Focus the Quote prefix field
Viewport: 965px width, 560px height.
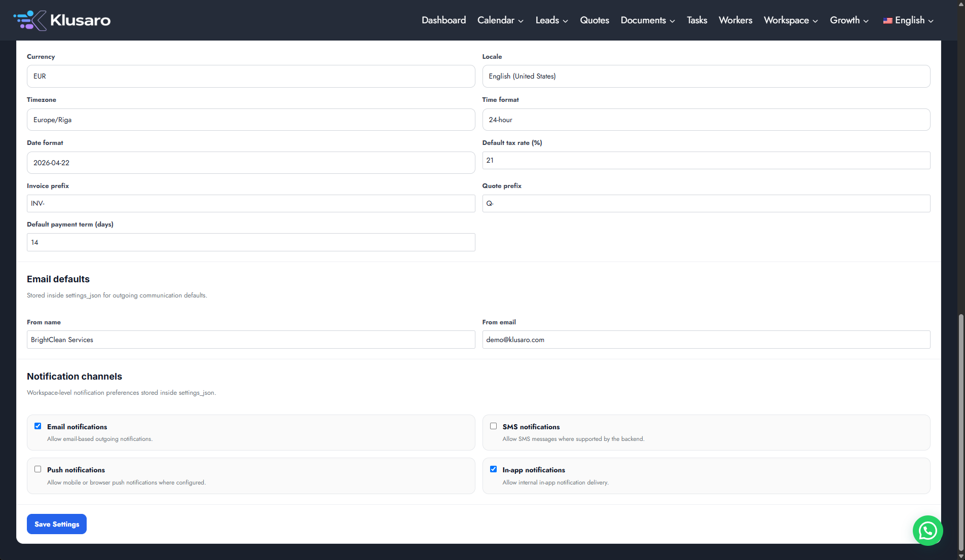(x=706, y=203)
